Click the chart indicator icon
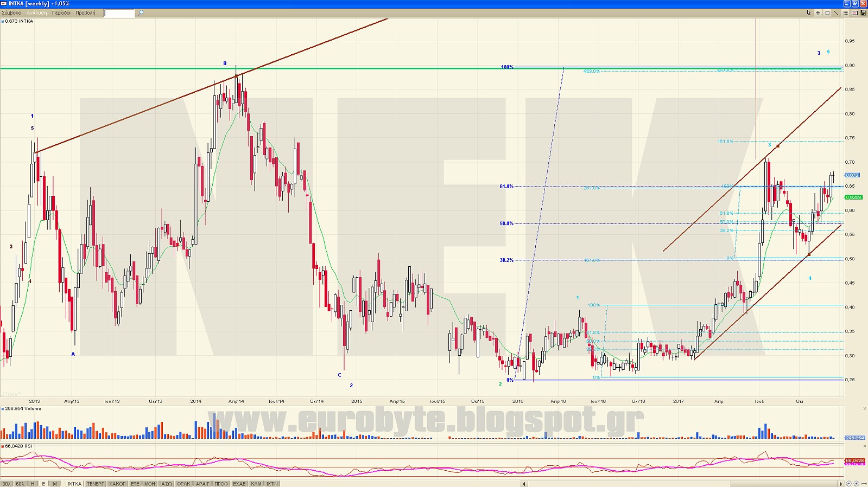 [x=854, y=12]
